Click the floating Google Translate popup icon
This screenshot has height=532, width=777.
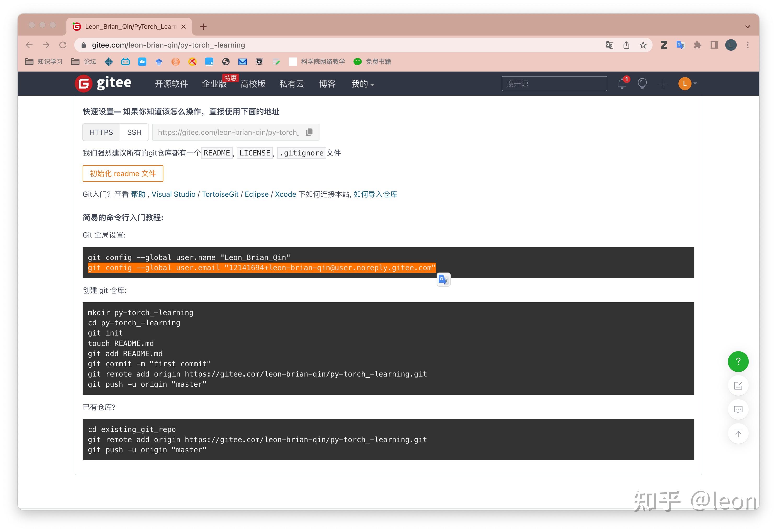(x=443, y=279)
